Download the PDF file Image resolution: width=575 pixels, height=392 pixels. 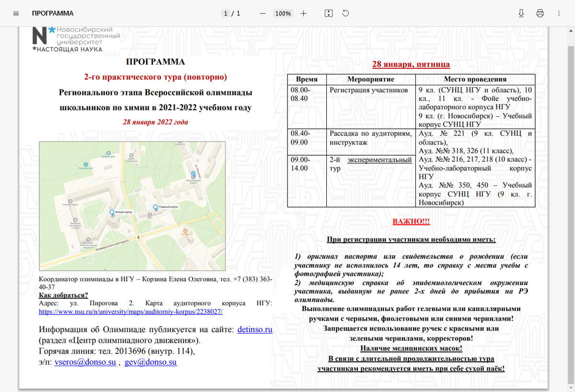521,13
